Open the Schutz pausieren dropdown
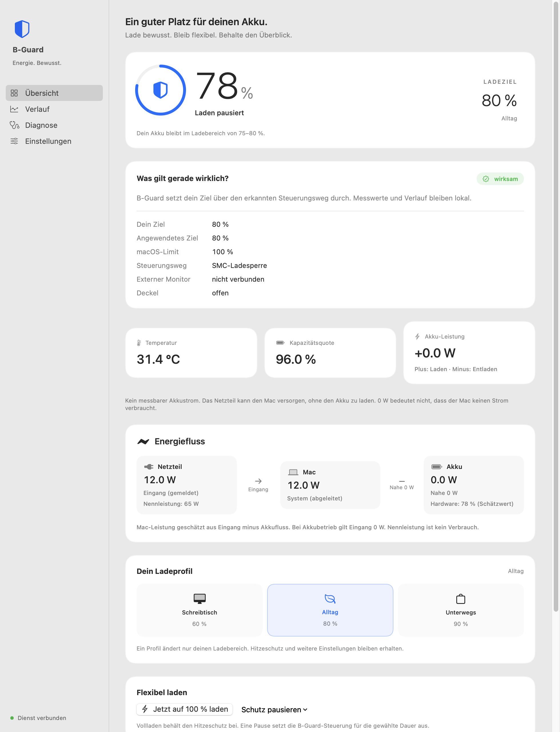Image resolution: width=560 pixels, height=732 pixels. point(274,710)
